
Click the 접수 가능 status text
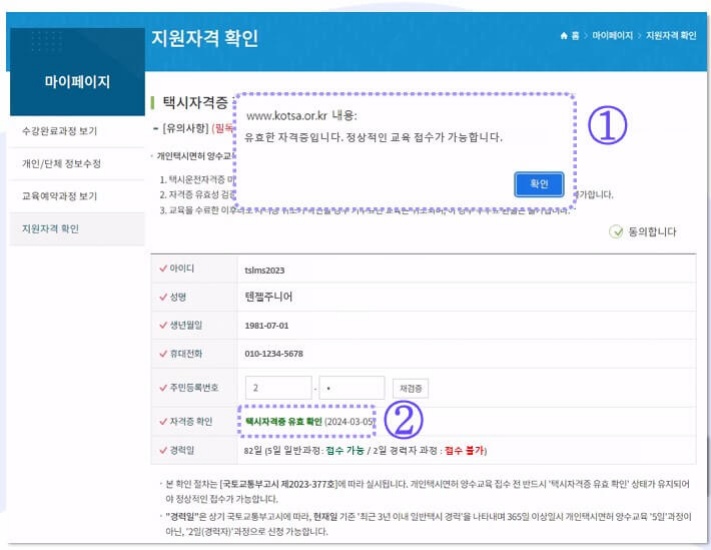(x=345, y=450)
